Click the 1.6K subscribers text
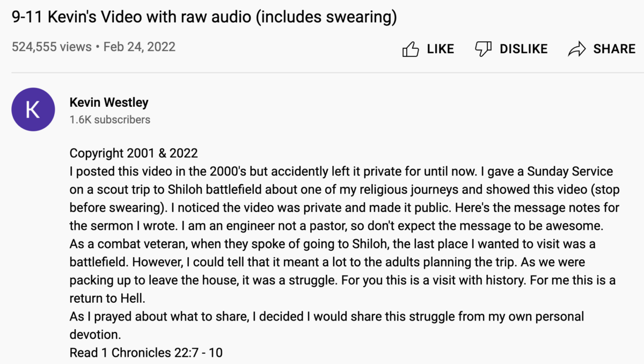 click(x=110, y=120)
